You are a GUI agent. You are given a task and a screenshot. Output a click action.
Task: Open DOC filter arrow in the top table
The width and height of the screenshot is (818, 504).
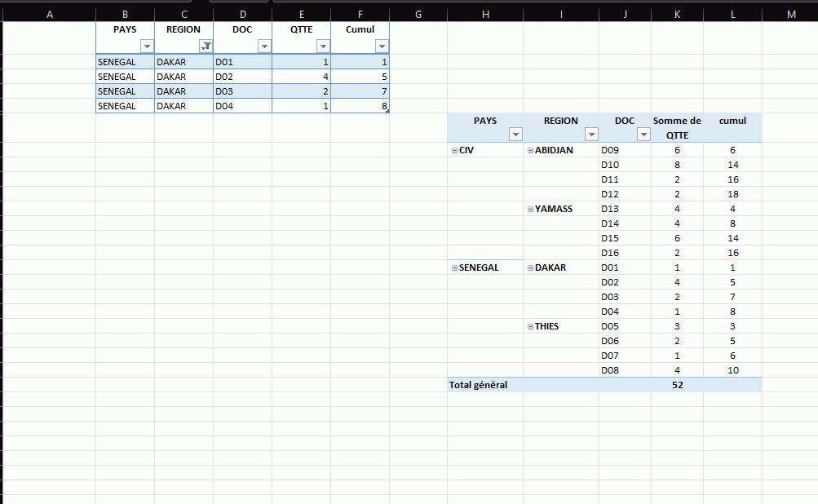(x=264, y=46)
